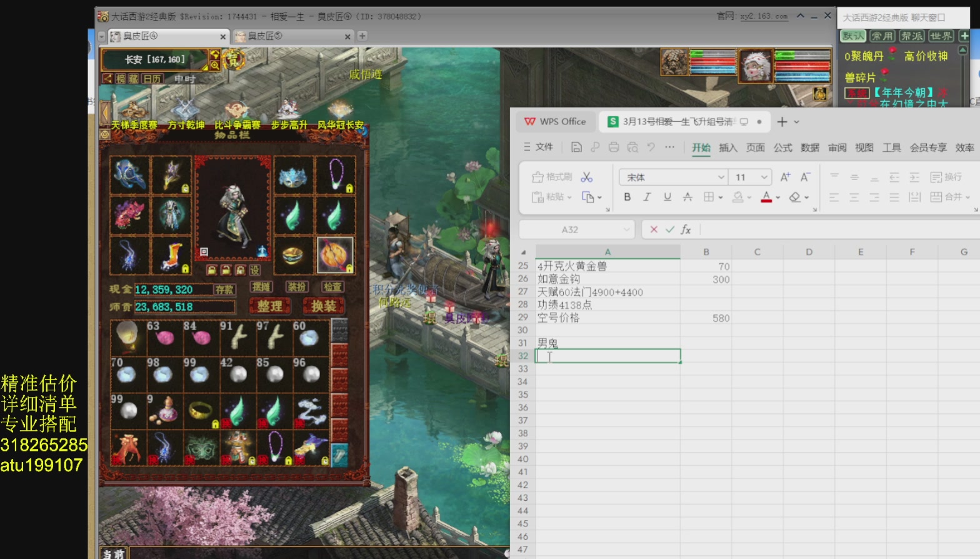Click the Format Painter 格式刷 button
Viewport: 980px width, 559px height.
click(x=552, y=177)
